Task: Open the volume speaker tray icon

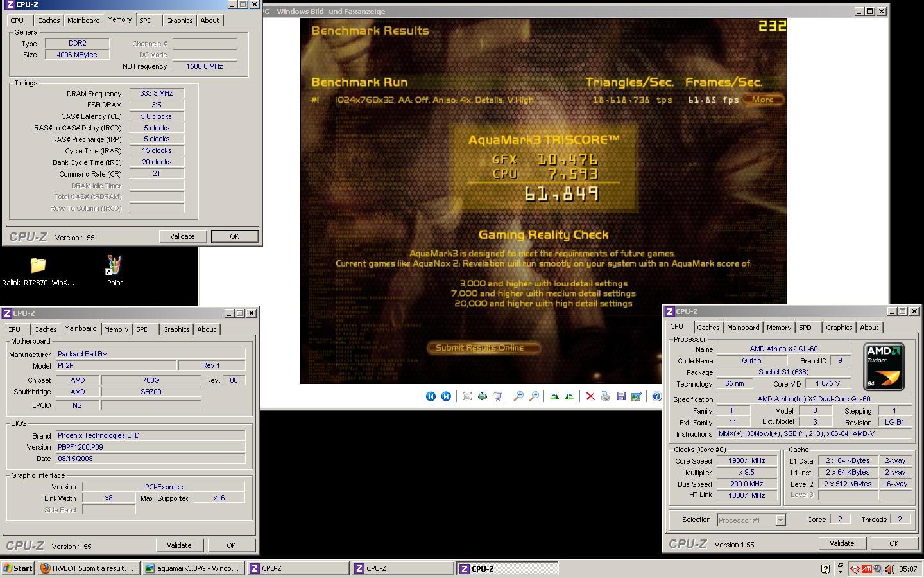Action: coord(890,568)
